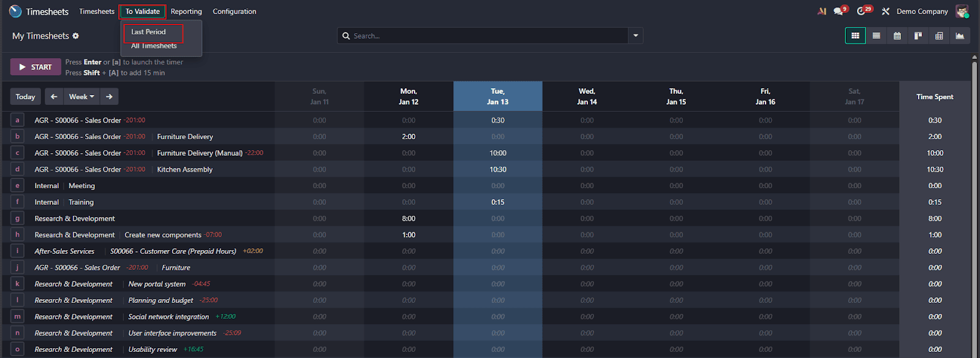This screenshot has height=358, width=980.
Task: Go to next week arrow
Action: pos(109,96)
